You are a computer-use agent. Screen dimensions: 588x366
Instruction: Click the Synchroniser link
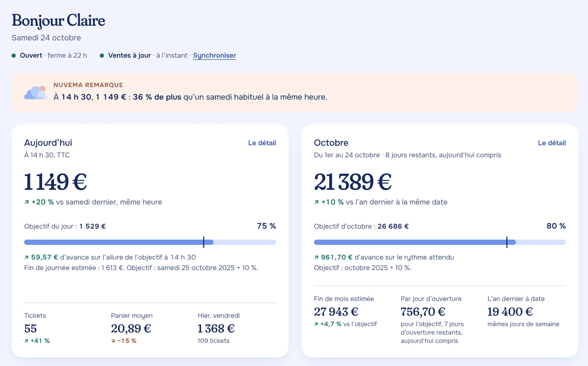(214, 55)
